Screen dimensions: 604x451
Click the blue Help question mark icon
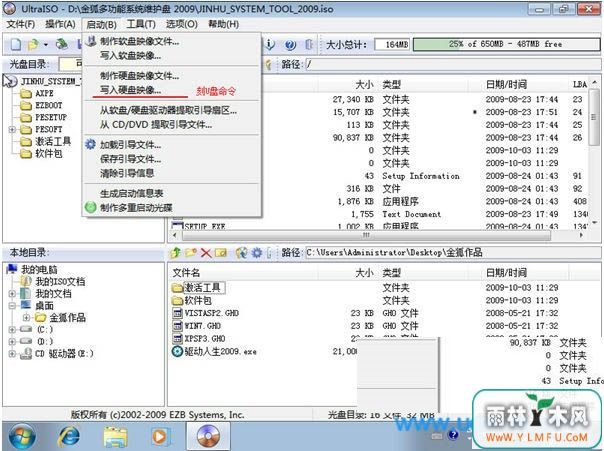[290, 45]
